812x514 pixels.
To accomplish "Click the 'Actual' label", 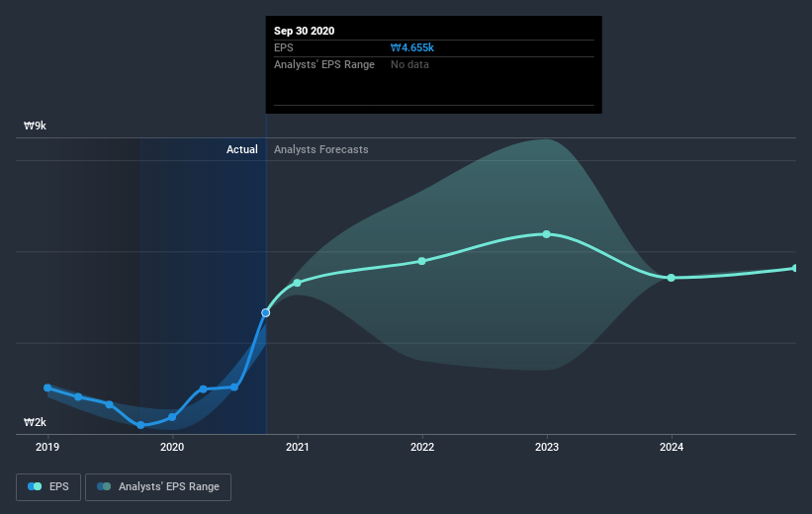I will tap(242, 149).
